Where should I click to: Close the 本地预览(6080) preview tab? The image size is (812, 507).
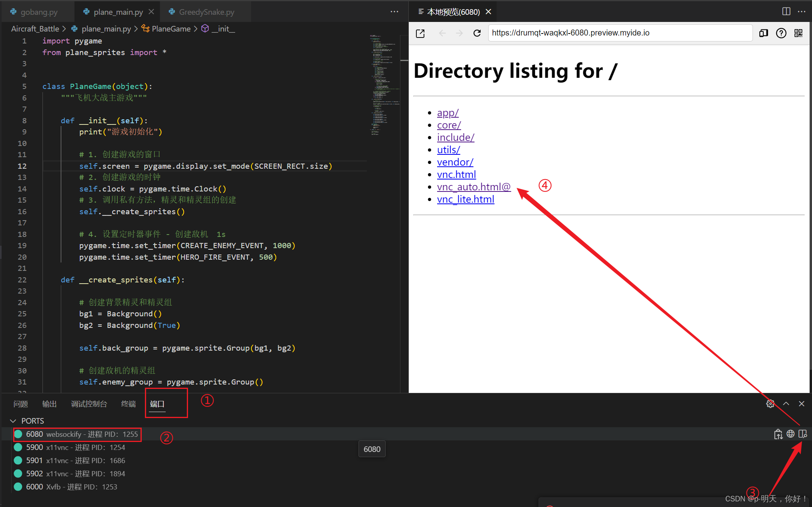coord(488,12)
